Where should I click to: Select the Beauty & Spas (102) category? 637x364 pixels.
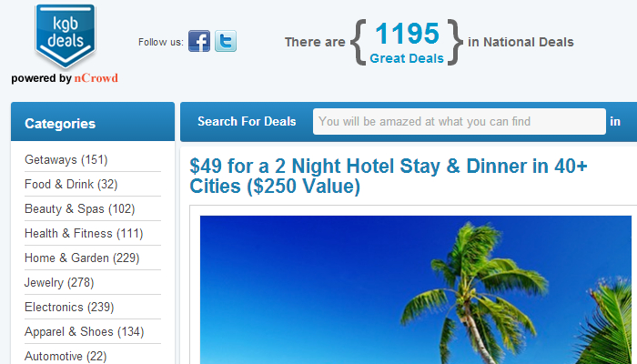click(80, 208)
